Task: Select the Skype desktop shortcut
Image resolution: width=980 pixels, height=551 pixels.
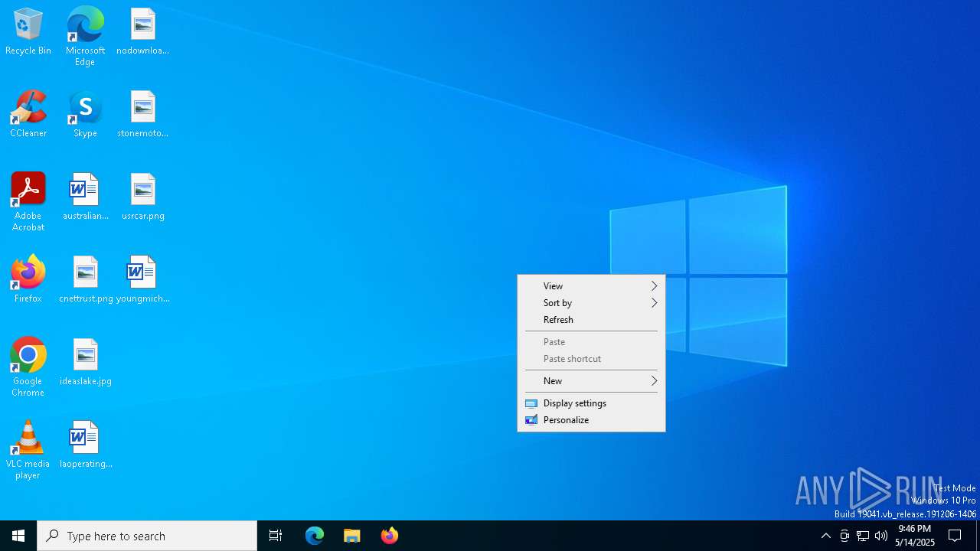Action: click(x=85, y=115)
